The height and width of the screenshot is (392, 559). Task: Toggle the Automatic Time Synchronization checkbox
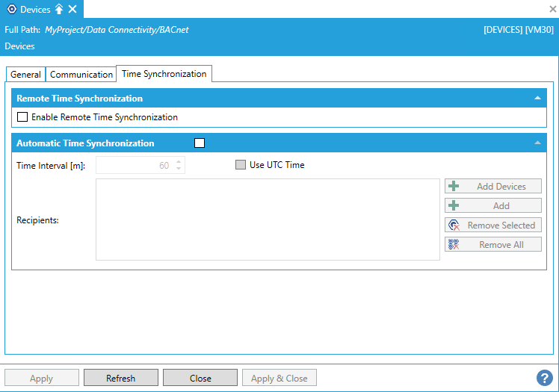[x=199, y=143]
